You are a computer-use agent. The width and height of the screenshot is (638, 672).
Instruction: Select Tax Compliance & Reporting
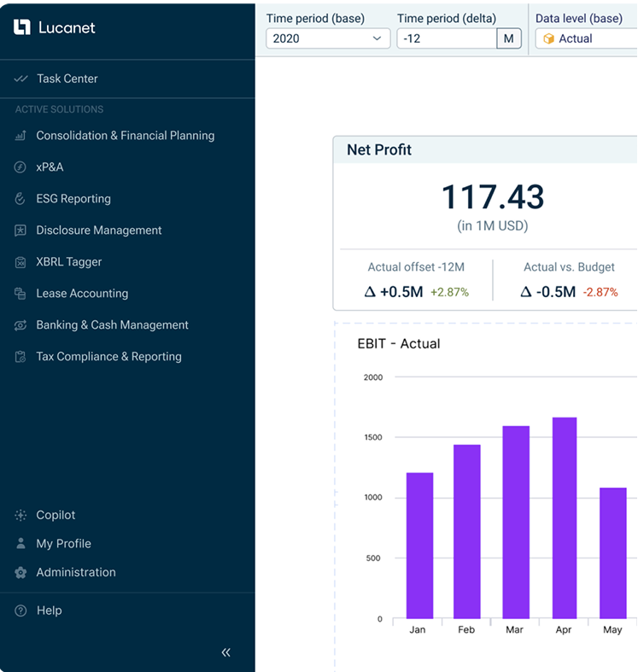[x=108, y=357]
